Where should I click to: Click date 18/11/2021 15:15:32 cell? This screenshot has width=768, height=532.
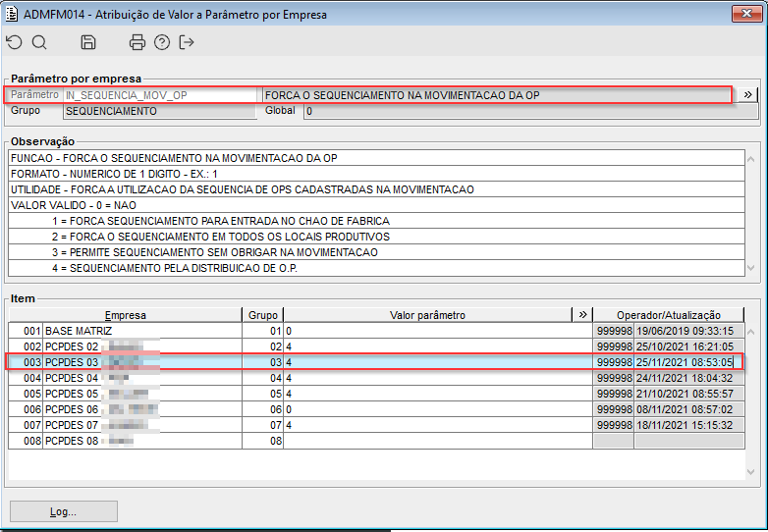pyautogui.click(x=689, y=425)
